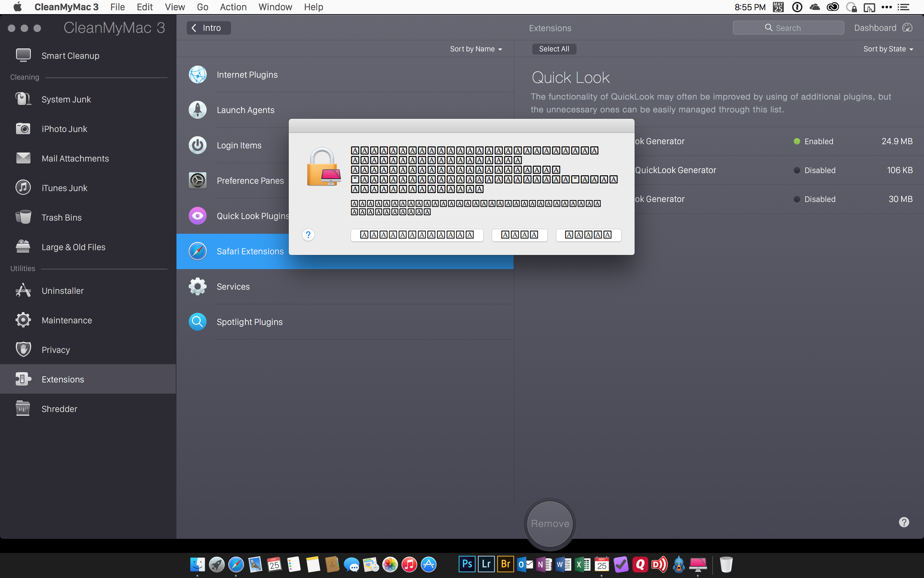
Task: Open the help button at bottom right
Action: pyautogui.click(x=904, y=522)
